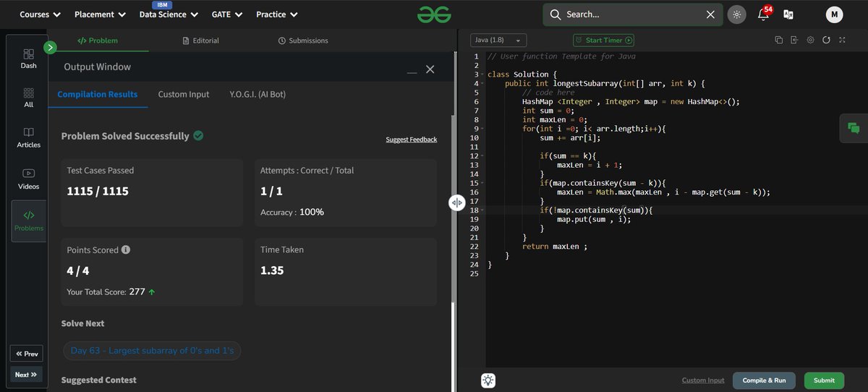Expand the Placement menu

[x=100, y=14]
